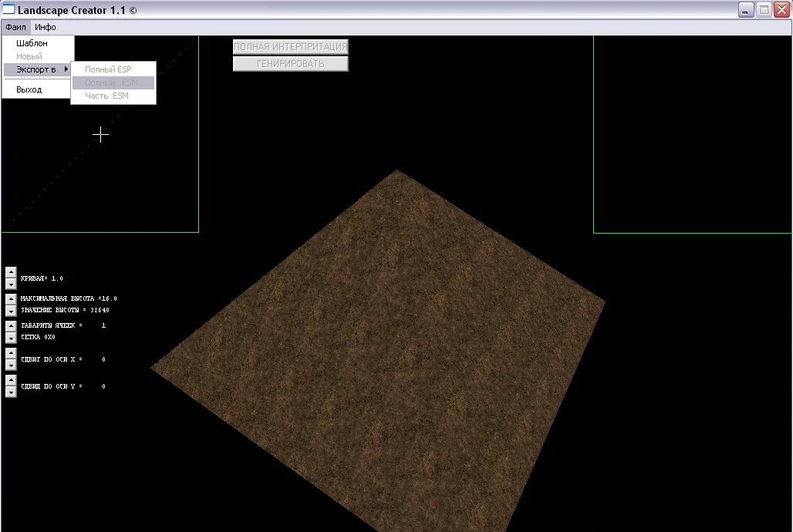793x532 pixels.
Task: Select Часть ESM export option
Action: (108, 96)
